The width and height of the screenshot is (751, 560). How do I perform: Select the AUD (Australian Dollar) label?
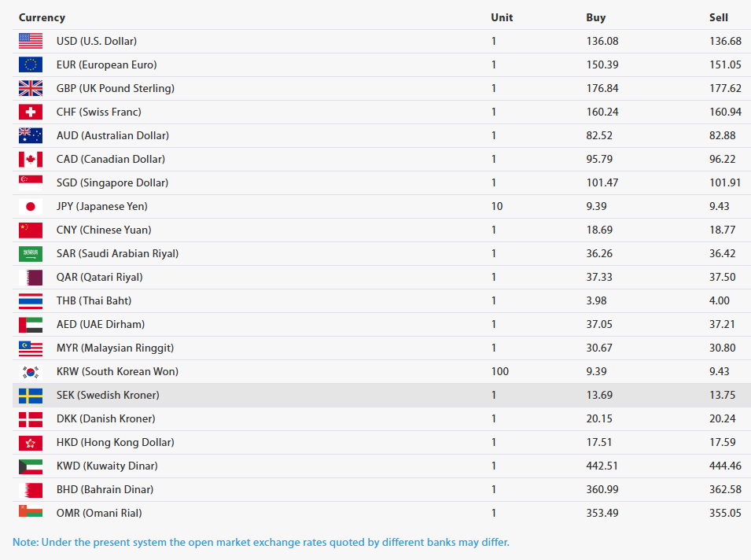click(x=112, y=135)
